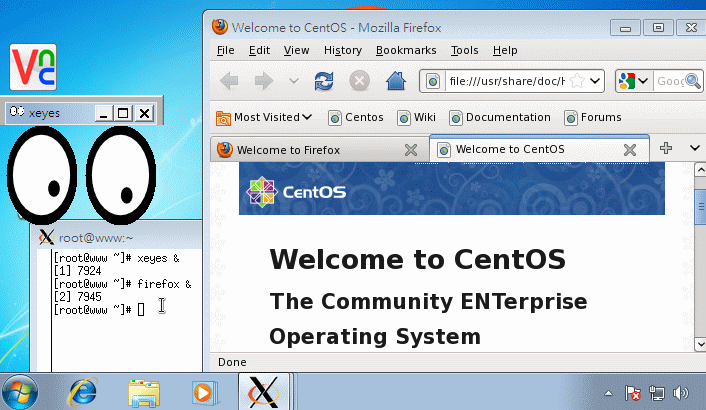Expand the Most Visited bookmarks dropdown

point(264,117)
